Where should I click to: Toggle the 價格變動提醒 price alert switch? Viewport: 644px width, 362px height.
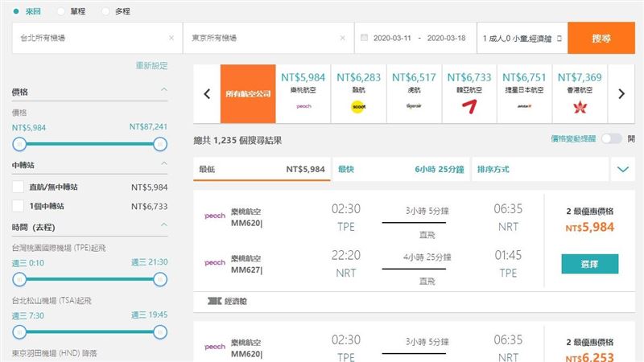coord(612,138)
